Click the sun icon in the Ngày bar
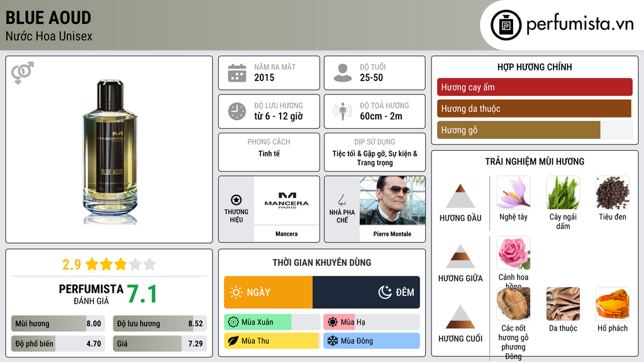This screenshot has height=362, width=644. pyautogui.click(x=236, y=292)
